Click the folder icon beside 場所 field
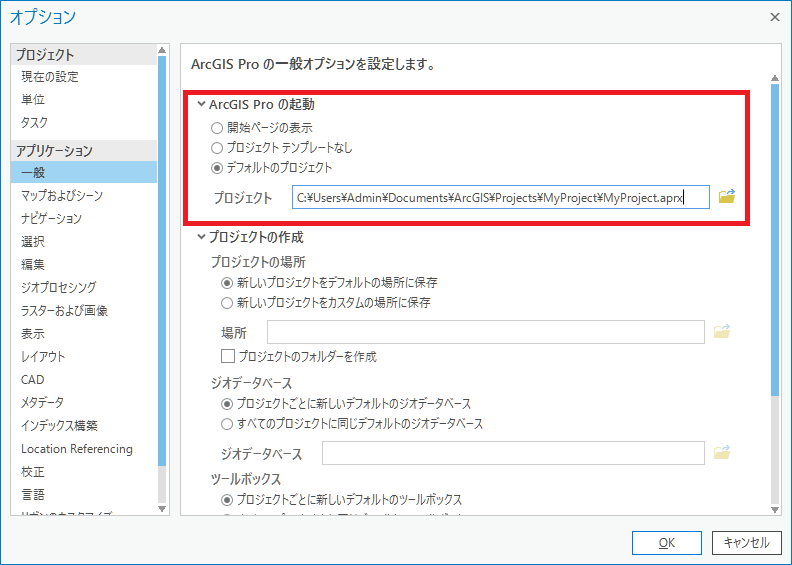This screenshot has width=792, height=565. tap(722, 331)
